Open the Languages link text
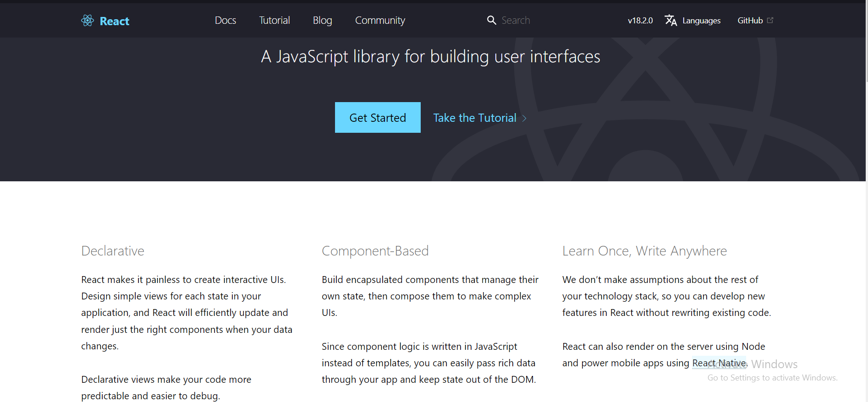 pos(702,21)
